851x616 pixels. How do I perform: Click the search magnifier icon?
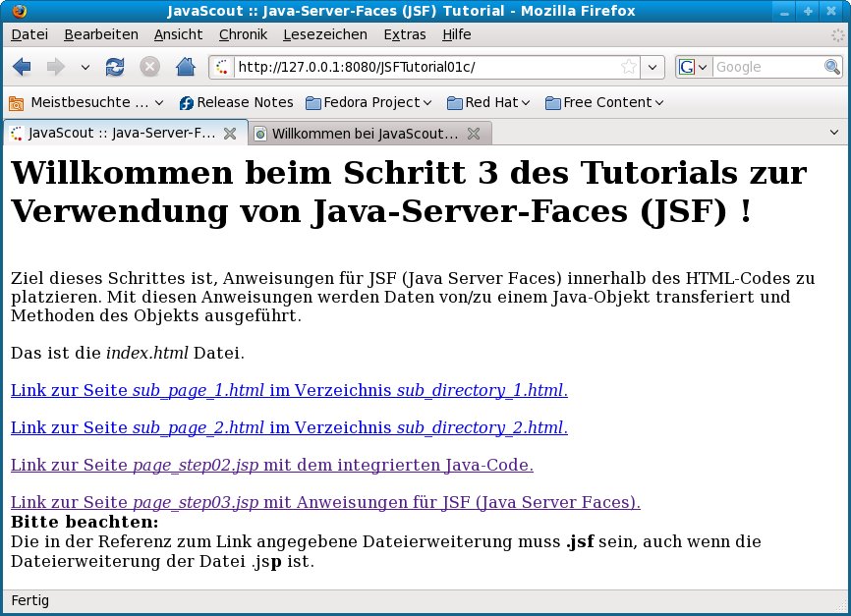click(x=831, y=67)
